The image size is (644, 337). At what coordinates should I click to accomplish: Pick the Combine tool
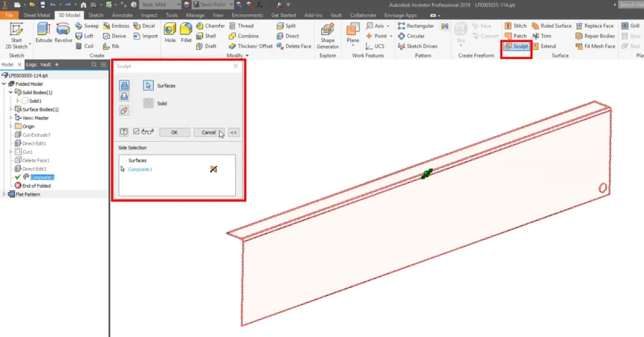tap(244, 36)
